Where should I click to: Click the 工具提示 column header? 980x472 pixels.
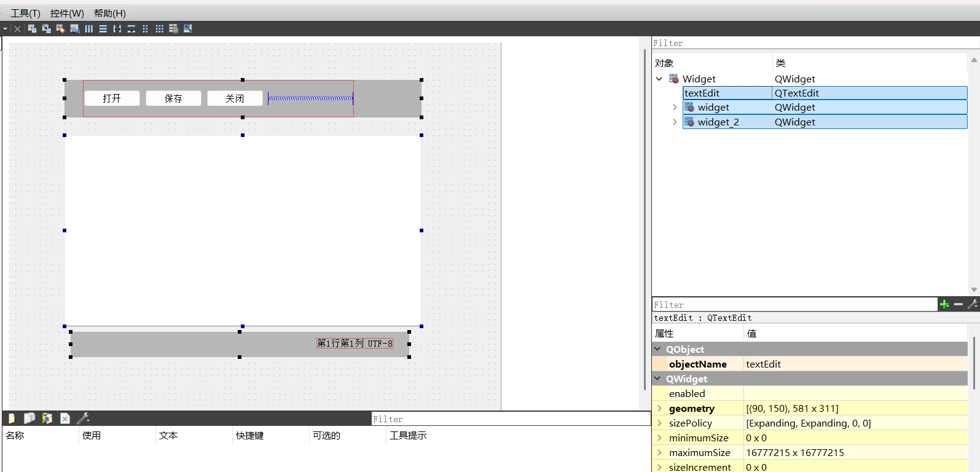[519, 435]
